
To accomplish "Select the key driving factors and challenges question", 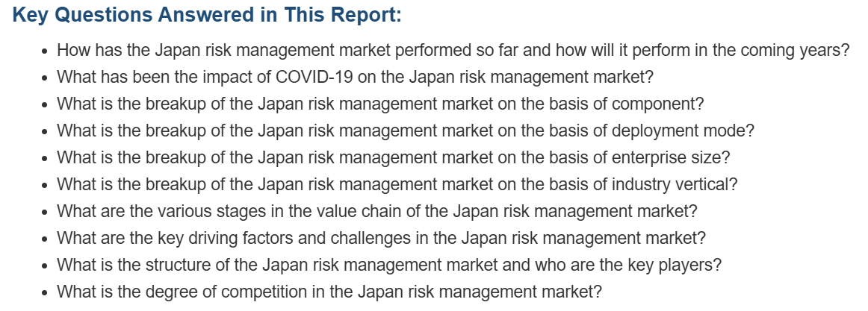I will 381,237.
